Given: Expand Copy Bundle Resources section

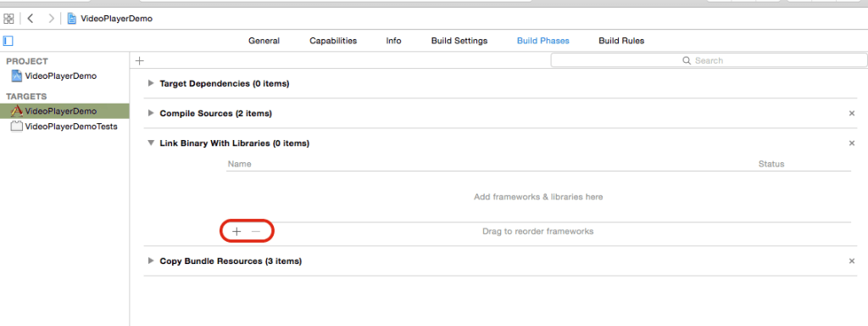Looking at the screenshot, I should 151,261.
